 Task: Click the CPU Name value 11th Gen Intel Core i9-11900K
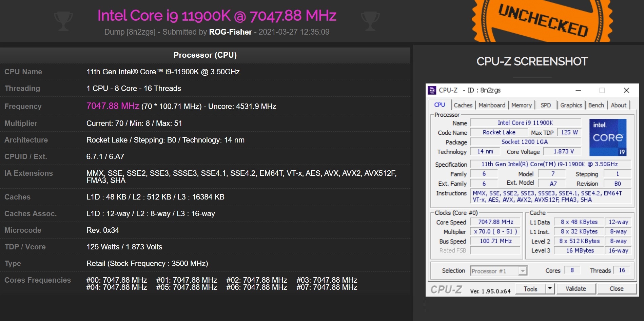point(163,72)
